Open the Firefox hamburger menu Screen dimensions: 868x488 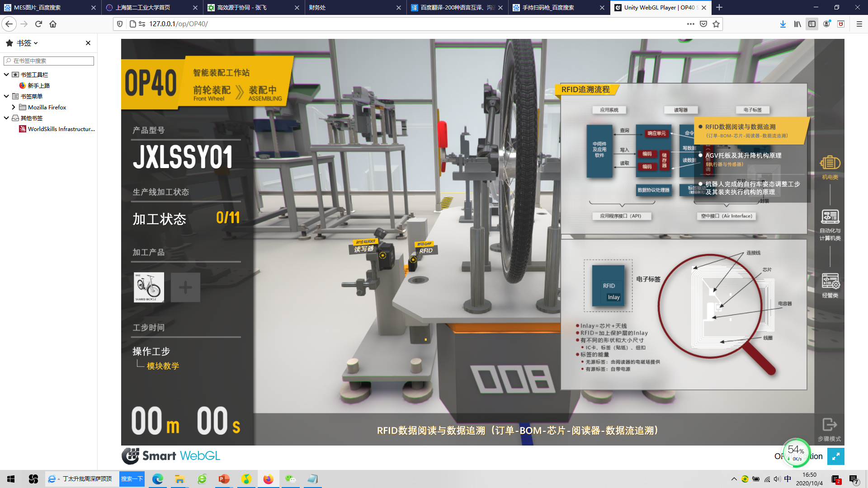[859, 24]
